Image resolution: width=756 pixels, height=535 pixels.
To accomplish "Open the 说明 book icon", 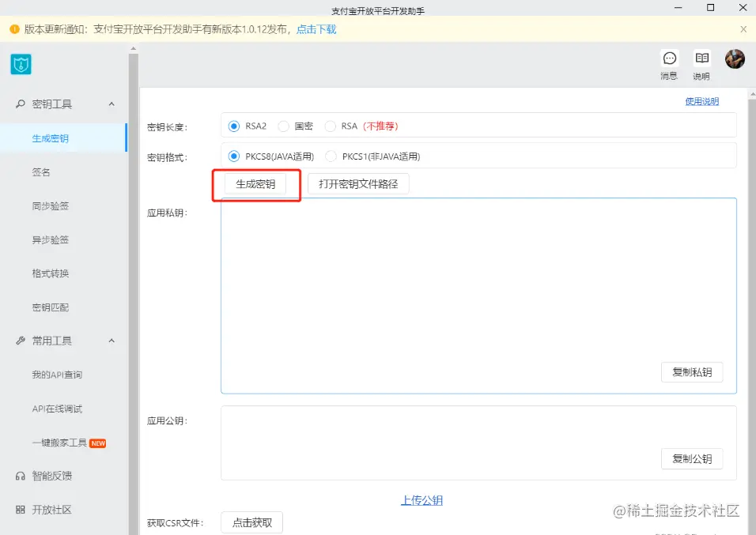I will 701,58.
